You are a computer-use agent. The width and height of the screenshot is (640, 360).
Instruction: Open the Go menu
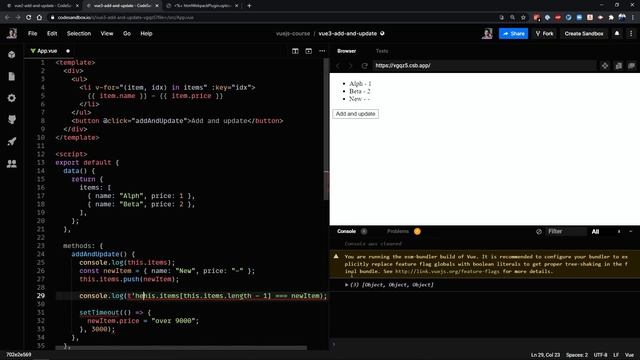[127, 33]
